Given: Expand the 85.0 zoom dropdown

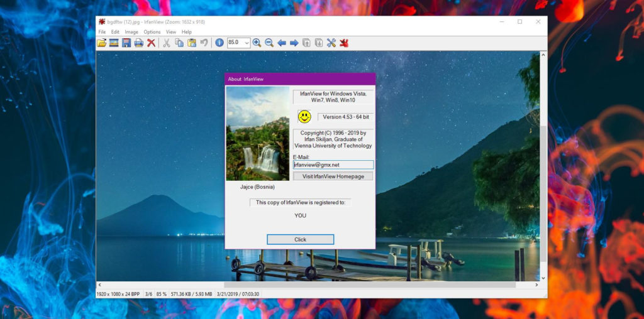Looking at the screenshot, I should (x=247, y=43).
